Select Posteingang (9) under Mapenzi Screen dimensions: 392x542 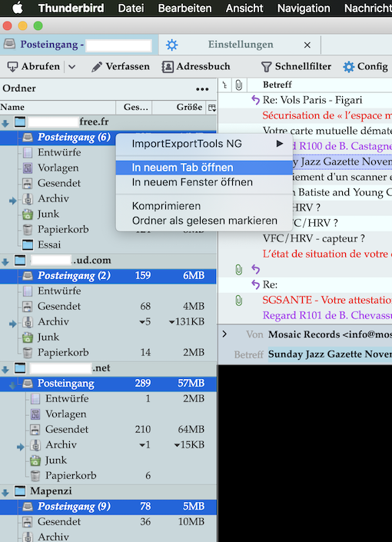108,507
